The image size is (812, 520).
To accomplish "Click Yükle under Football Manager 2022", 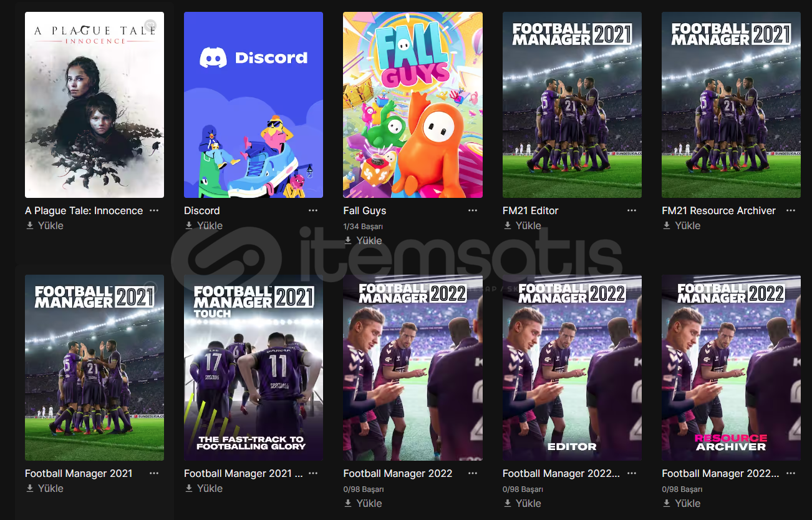I will pos(363,504).
